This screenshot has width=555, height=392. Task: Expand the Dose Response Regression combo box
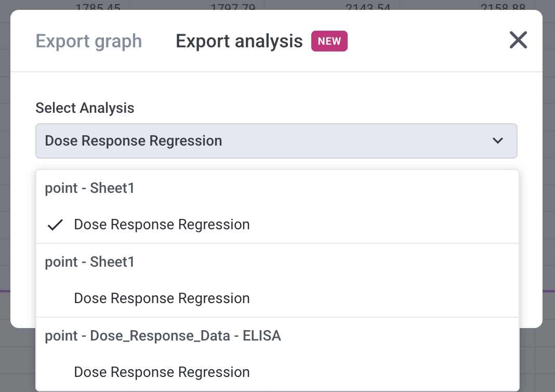point(276,140)
